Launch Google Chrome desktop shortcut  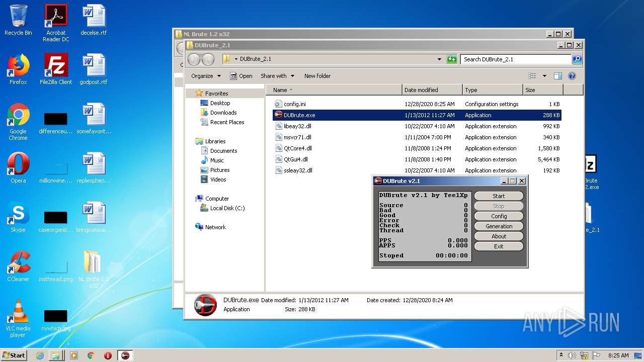click(18, 122)
